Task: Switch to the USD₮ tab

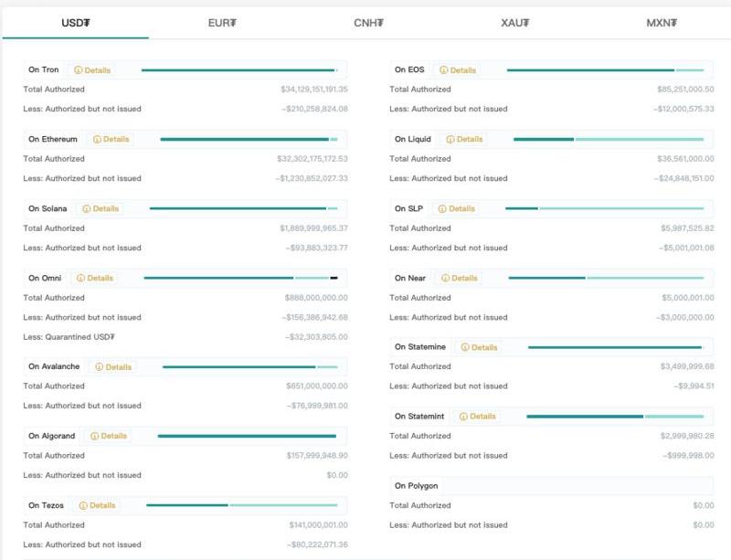Action: (x=75, y=23)
